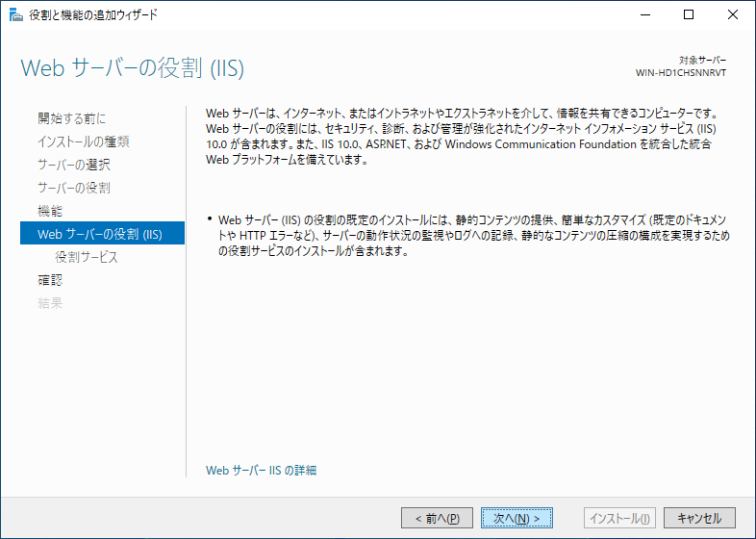Open 役割サービス sub-step
The image size is (756, 539).
87,257
